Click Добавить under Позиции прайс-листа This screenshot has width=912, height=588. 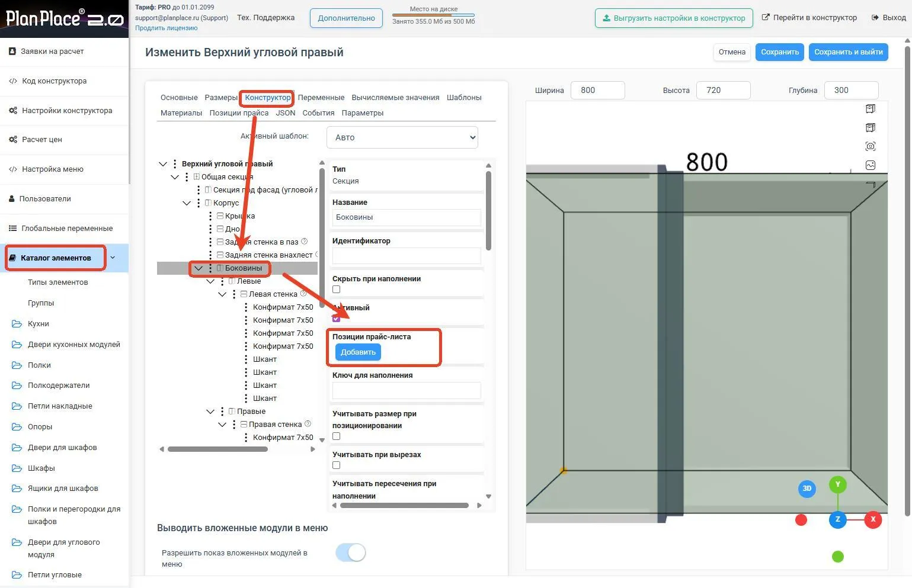click(x=358, y=352)
